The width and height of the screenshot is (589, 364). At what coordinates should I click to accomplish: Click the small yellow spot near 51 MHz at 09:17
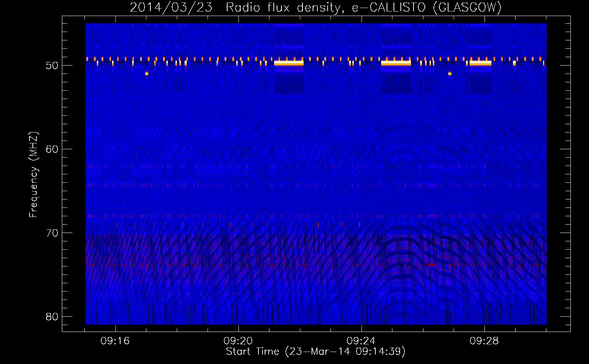click(147, 74)
